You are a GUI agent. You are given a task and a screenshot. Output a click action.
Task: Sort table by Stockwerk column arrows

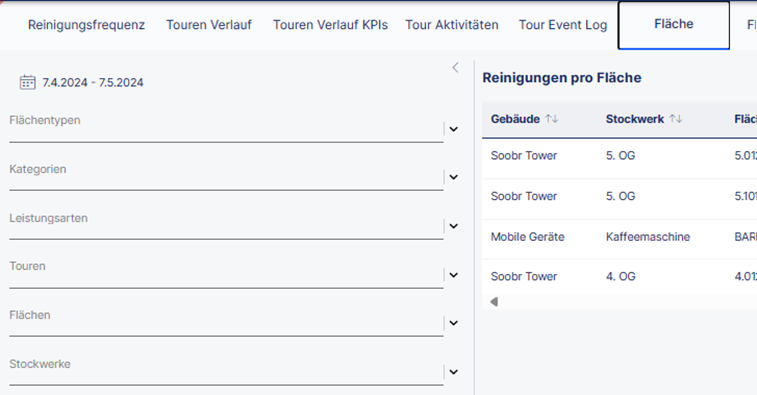click(676, 119)
